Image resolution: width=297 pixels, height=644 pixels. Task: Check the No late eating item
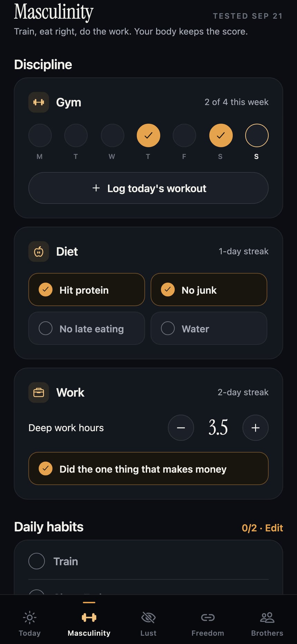point(86,328)
